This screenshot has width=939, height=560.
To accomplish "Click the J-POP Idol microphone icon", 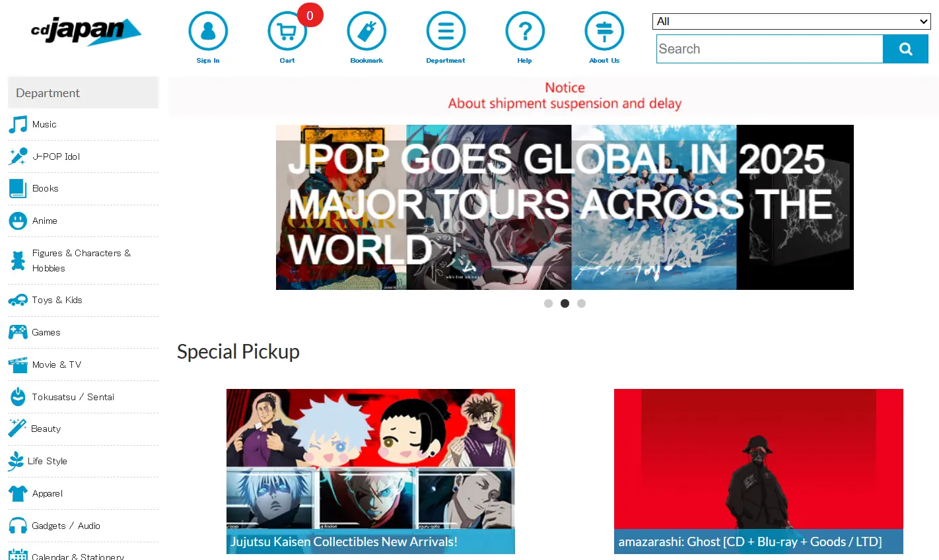I will coord(18,157).
